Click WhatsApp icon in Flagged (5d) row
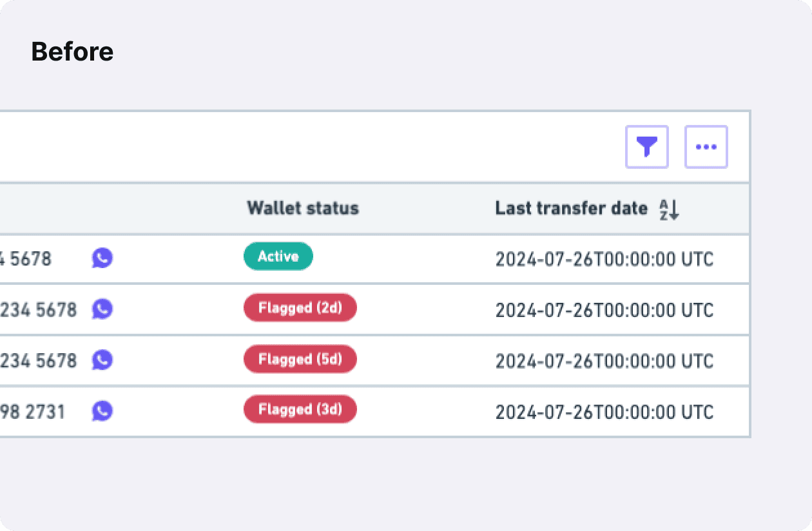 pos(102,360)
